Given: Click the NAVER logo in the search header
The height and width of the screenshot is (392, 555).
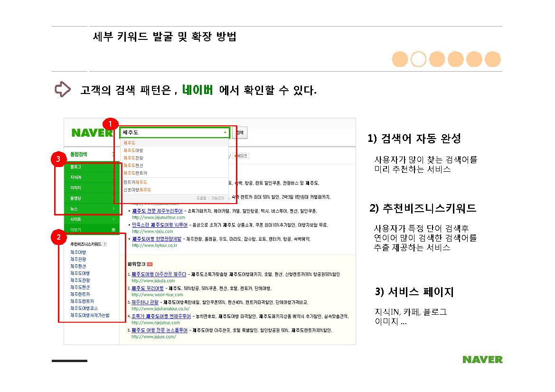Looking at the screenshot, I should pos(92,133).
